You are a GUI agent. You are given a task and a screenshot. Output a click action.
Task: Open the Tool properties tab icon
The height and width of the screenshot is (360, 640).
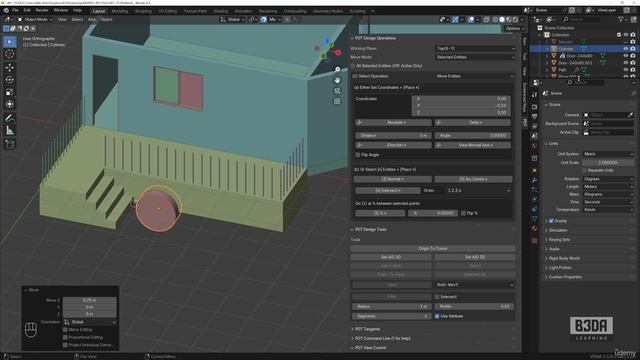tap(534, 95)
